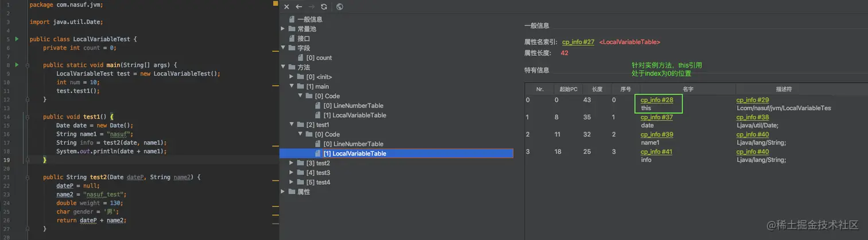
Task: Expand the 属性 tree node
Action: click(283, 192)
